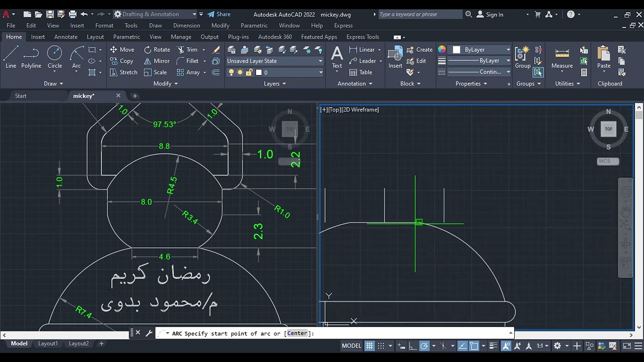Select the Polyline tool

click(x=31, y=56)
